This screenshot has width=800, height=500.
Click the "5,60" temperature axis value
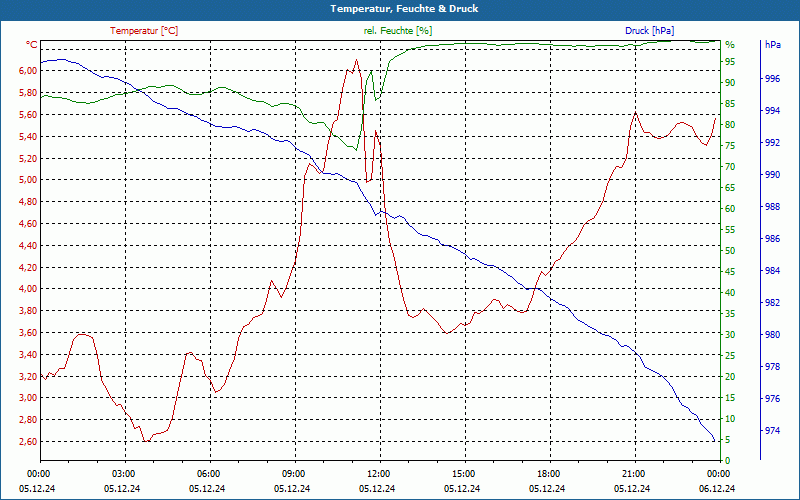click(x=28, y=114)
